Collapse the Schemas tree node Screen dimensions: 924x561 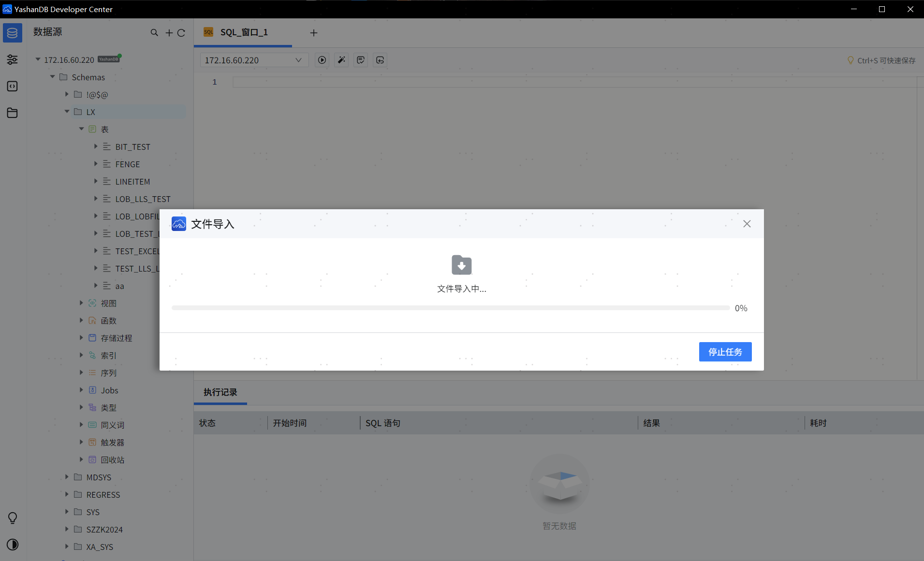tap(53, 77)
